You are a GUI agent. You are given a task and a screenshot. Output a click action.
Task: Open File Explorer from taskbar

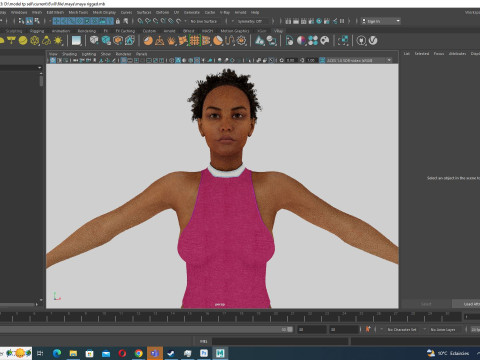73,353
